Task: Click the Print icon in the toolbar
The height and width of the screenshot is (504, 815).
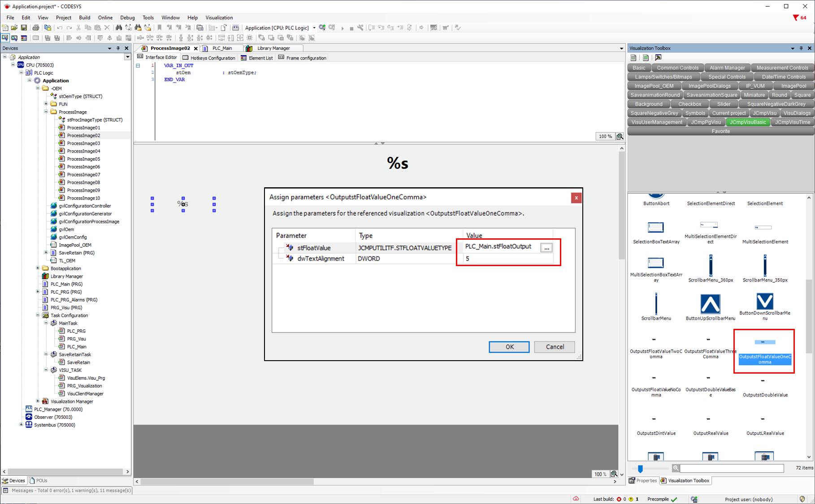Action: tap(36, 28)
